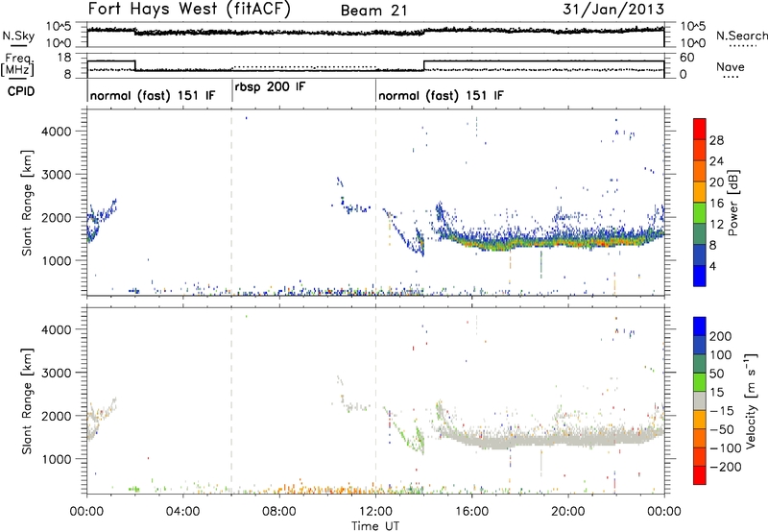Click the gray velocity scatter band near 18:00
768x532 pixels.
(x=520, y=440)
